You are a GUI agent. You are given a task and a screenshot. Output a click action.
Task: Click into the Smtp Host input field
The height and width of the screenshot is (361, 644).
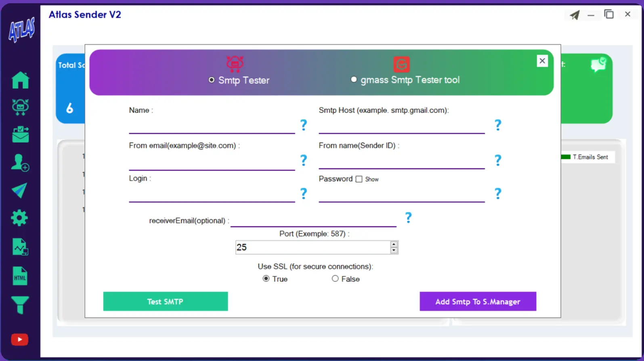pos(402,126)
